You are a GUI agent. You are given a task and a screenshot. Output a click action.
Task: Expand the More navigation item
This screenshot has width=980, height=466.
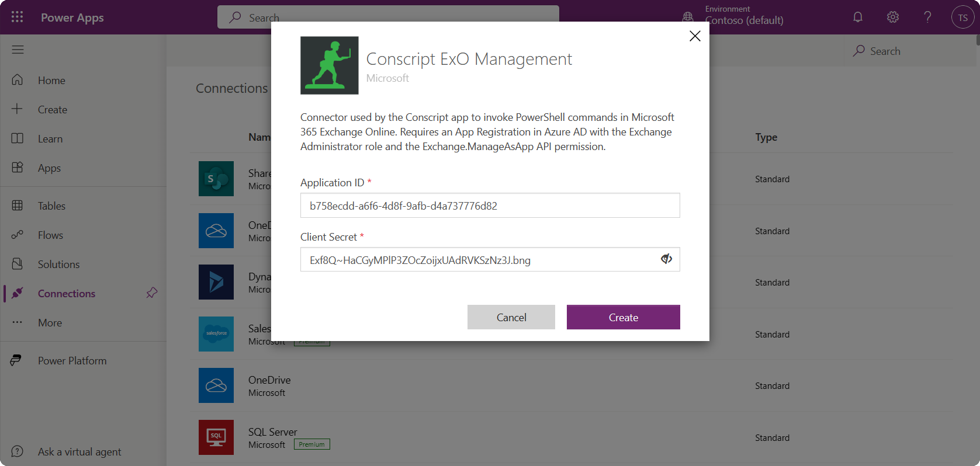tap(50, 322)
